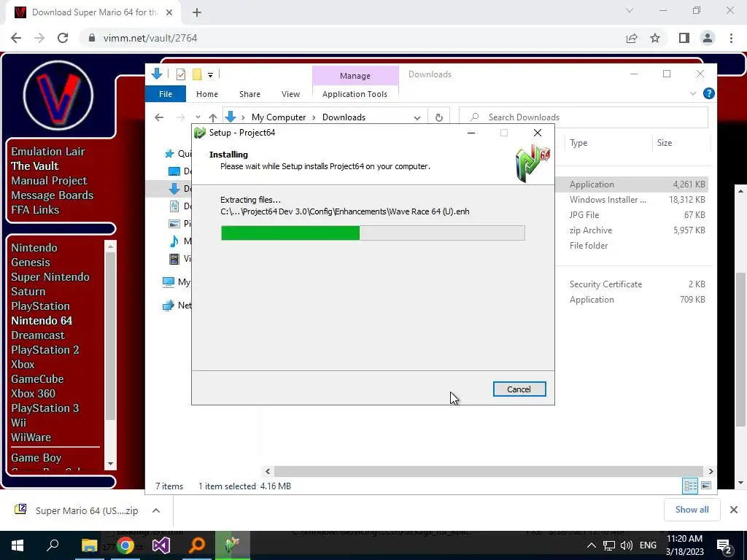
Task: Open Chrome profile avatar
Action: (708, 38)
